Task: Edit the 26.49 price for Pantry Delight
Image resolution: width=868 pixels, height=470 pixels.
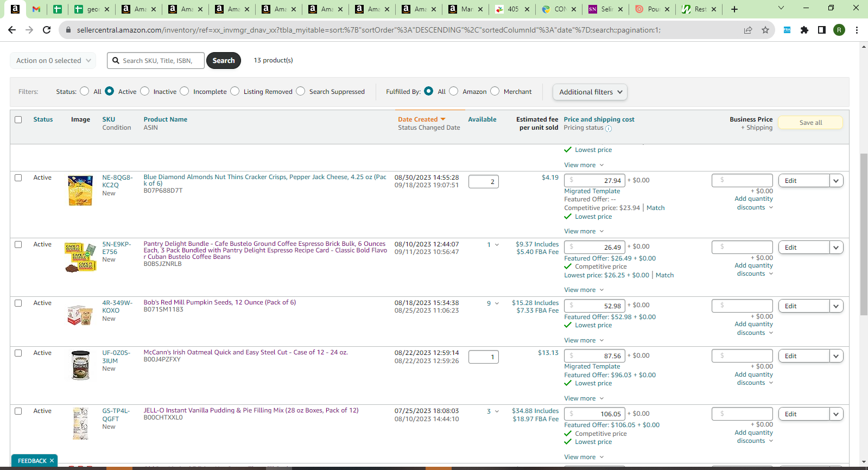Action: [595, 247]
